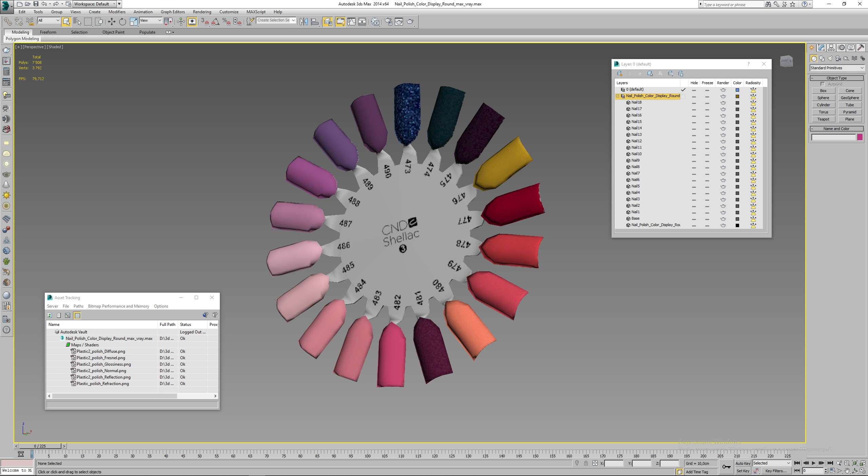The height and width of the screenshot is (476, 868).
Task: Click the Save File icon
Action: pos(36,4)
